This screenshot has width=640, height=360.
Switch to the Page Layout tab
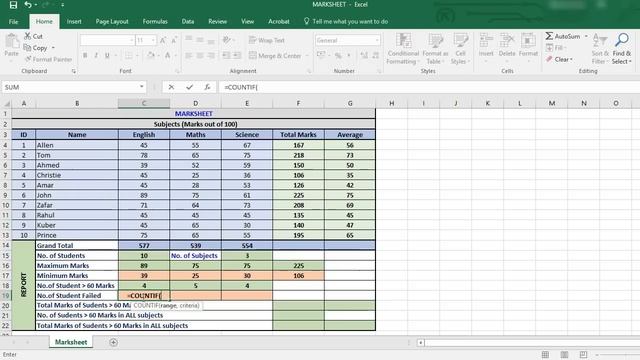pyautogui.click(x=112, y=21)
